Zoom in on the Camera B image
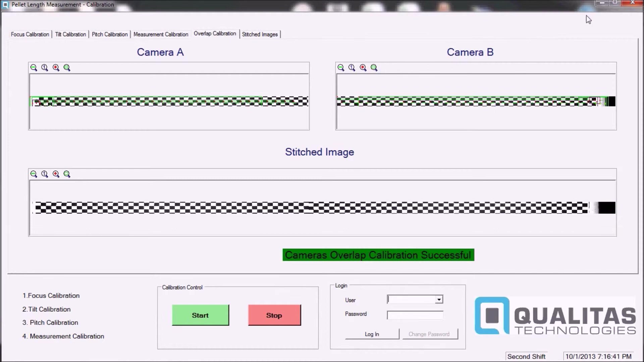The height and width of the screenshot is (362, 644). click(363, 68)
